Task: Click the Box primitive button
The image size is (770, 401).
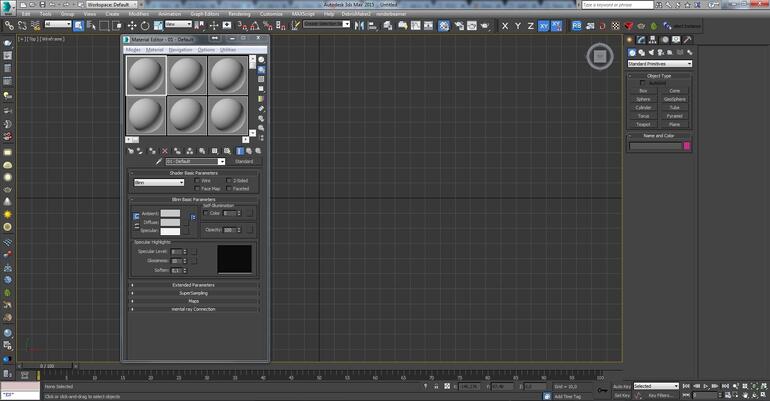Action: (x=643, y=91)
